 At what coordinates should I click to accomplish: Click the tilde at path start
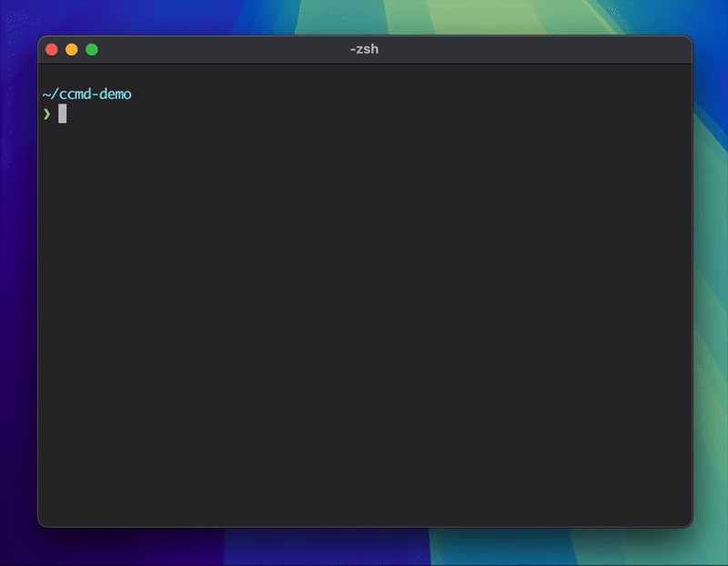click(46, 95)
